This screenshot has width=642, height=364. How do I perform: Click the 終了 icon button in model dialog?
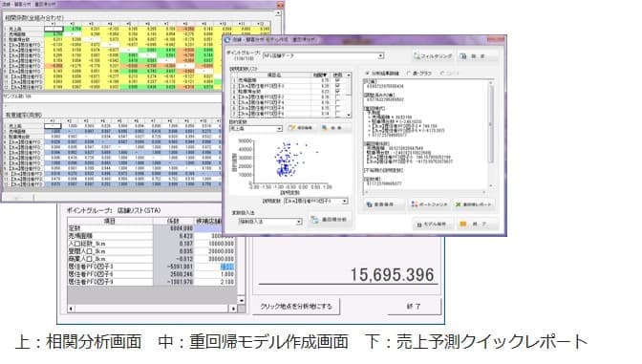[x=477, y=224]
